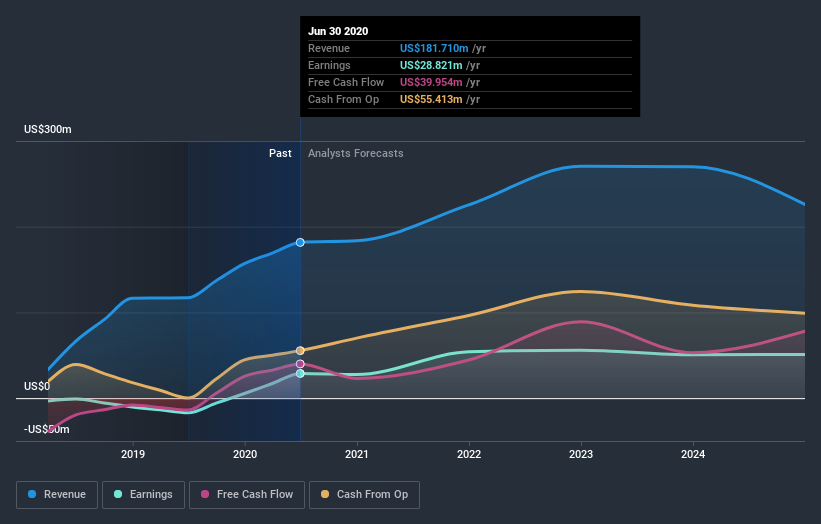The image size is (821, 524).
Task: Click the US$300m y-axis label
Action: click(48, 129)
